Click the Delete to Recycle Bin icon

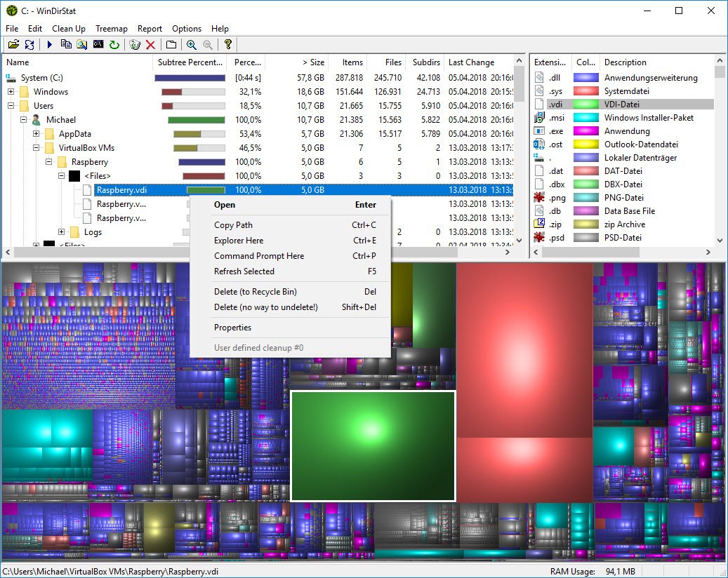click(135, 45)
